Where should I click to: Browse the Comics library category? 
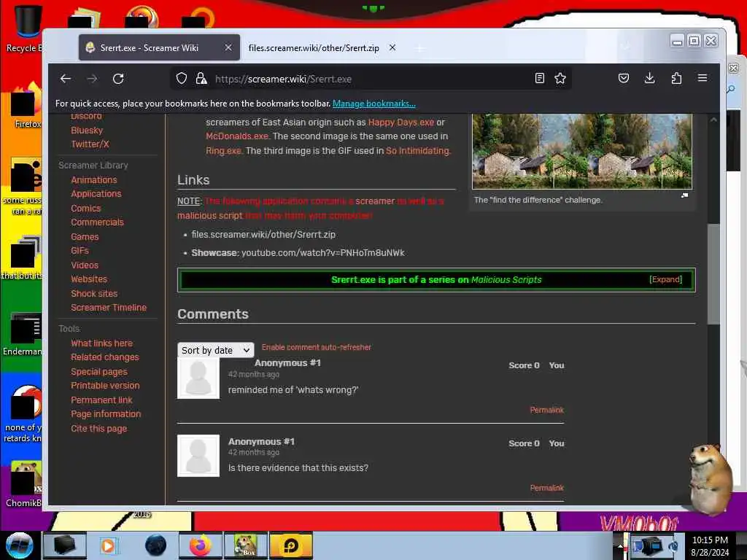pos(86,209)
